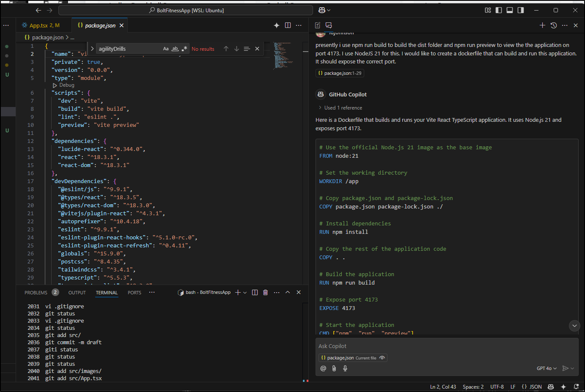The height and width of the screenshot is (392, 585).
Task: Focus the Ask Copilot input box
Action: click(x=447, y=346)
